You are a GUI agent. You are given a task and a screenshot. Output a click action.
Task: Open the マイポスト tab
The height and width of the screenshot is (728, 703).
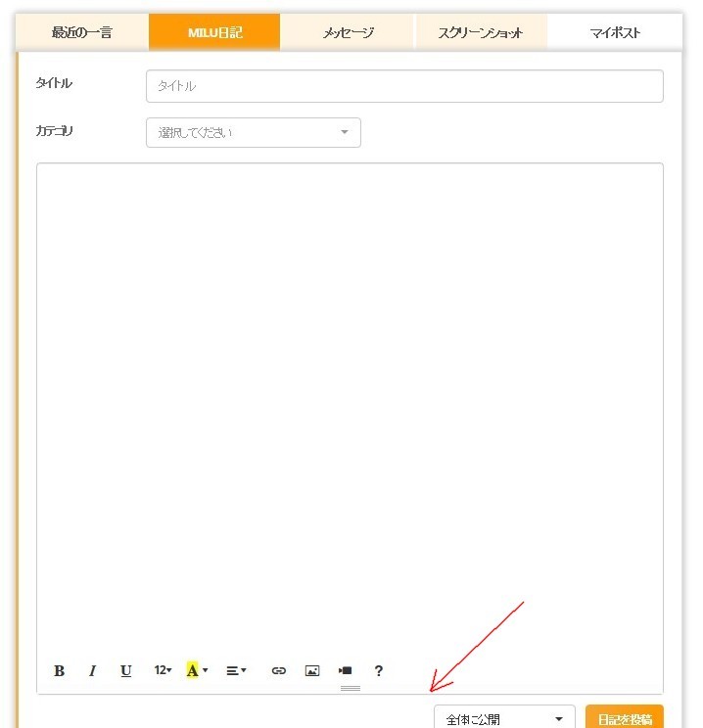pyautogui.click(x=615, y=33)
